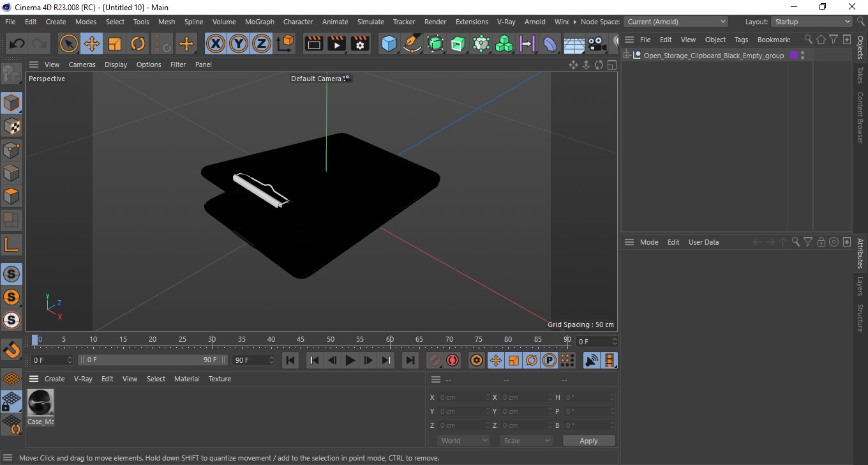Open Object Manager Tags menu
The image size is (868, 465).
click(741, 40)
